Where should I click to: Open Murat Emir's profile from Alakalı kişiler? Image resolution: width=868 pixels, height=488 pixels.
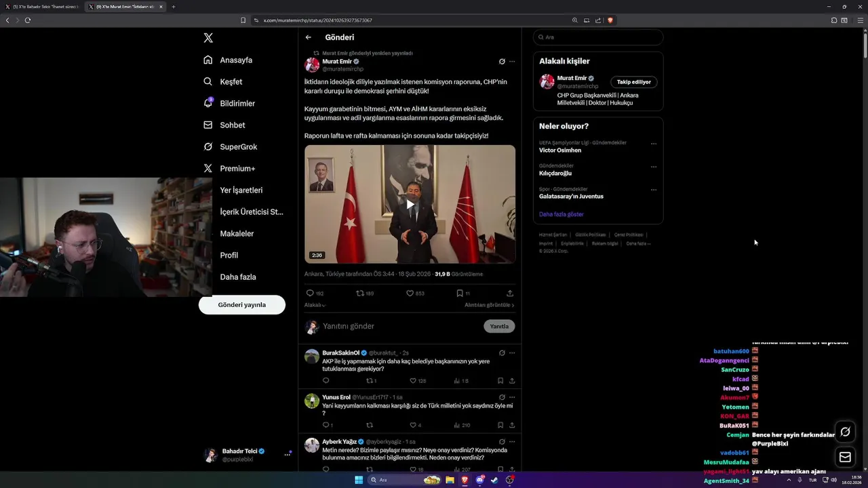click(x=572, y=78)
